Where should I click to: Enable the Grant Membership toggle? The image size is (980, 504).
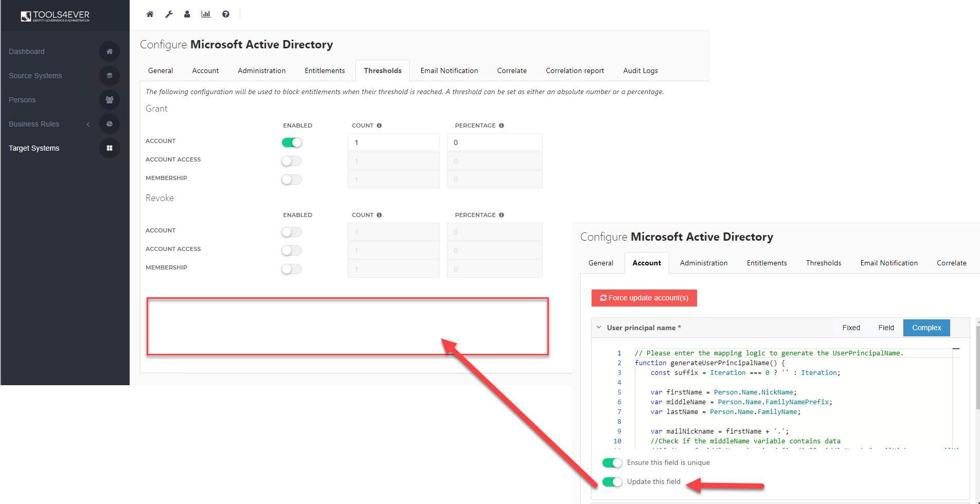(x=292, y=179)
